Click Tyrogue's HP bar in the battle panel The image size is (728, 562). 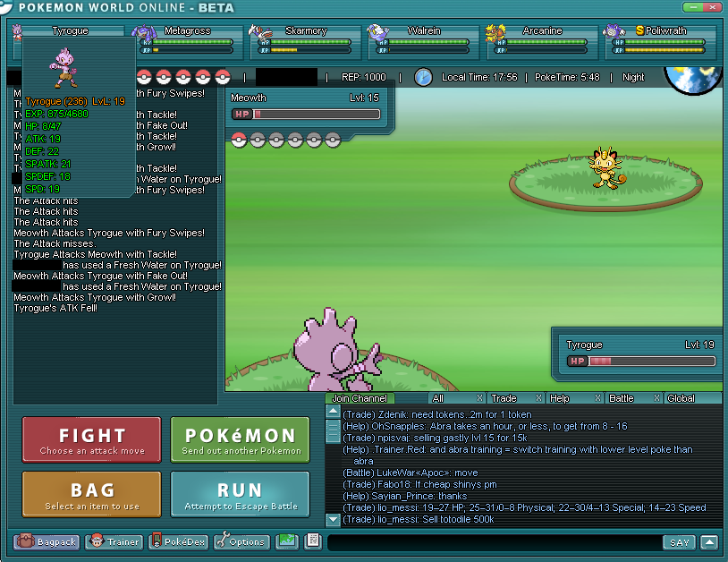641,361
